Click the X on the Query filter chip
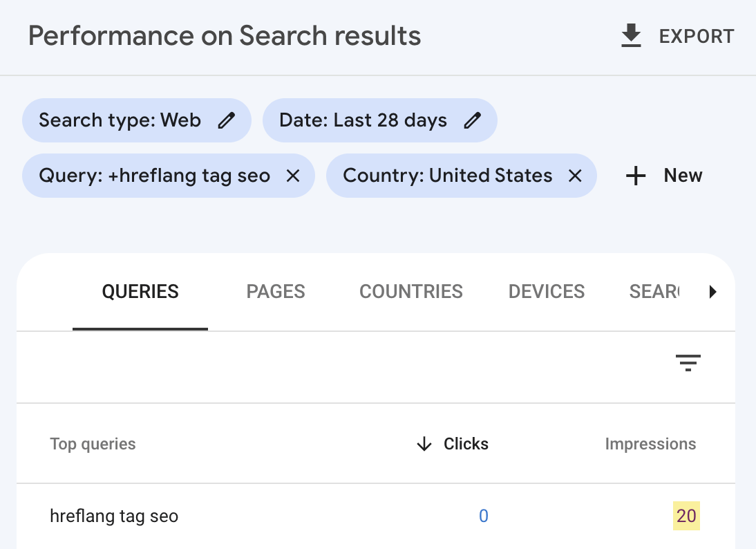This screenshot has height=549, width=756. pyautogui.click(x=293, y=176)
